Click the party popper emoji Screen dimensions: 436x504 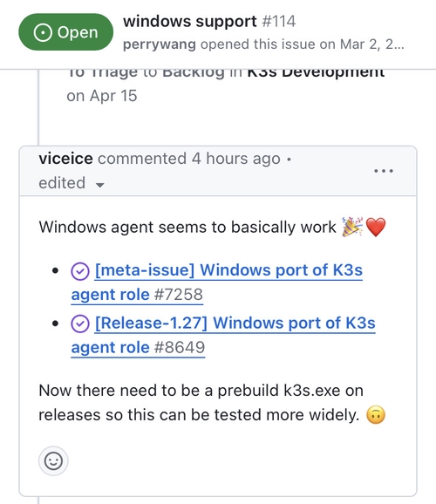pos(352,227)
